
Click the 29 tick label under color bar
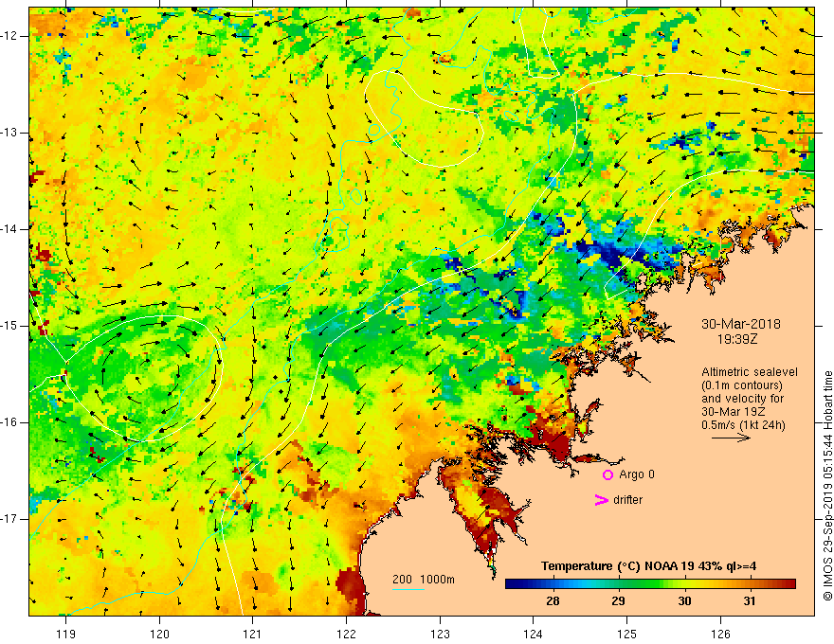[618, 601]
